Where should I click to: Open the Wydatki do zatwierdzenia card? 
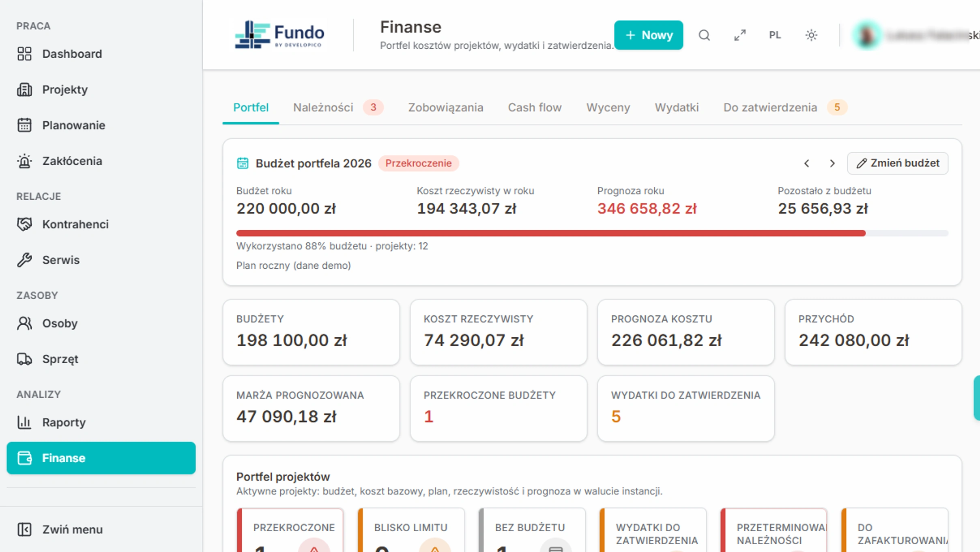[x=686, y=408]
